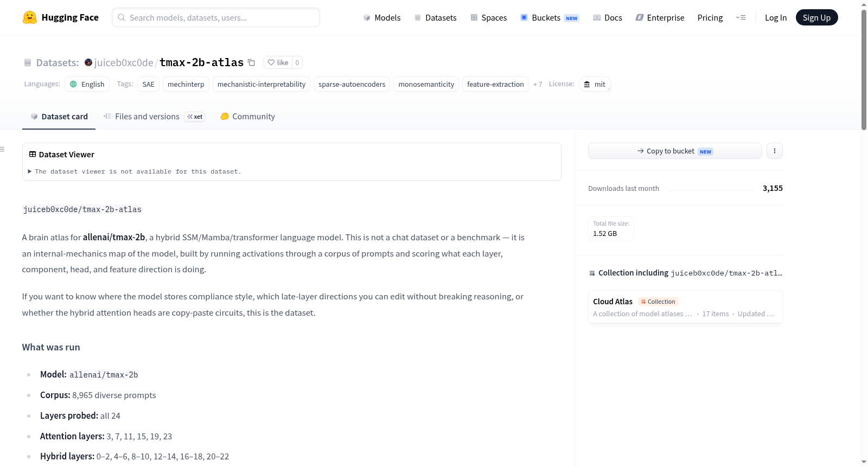Select the Dataset card tab
This screenshot has height=467, width=868.
[59, 117]
